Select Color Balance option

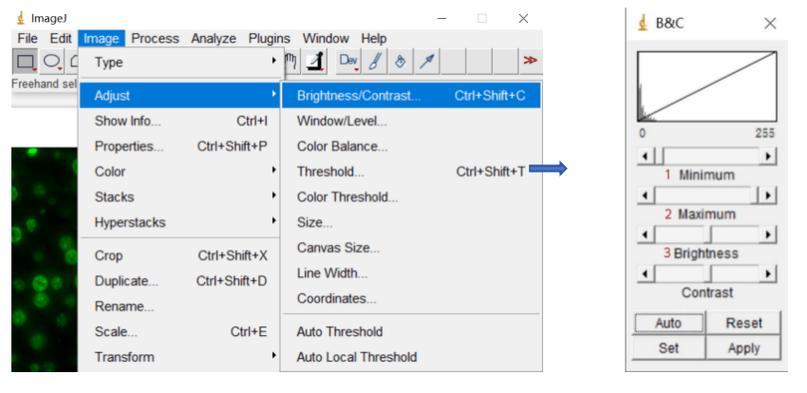coord(411,147)
